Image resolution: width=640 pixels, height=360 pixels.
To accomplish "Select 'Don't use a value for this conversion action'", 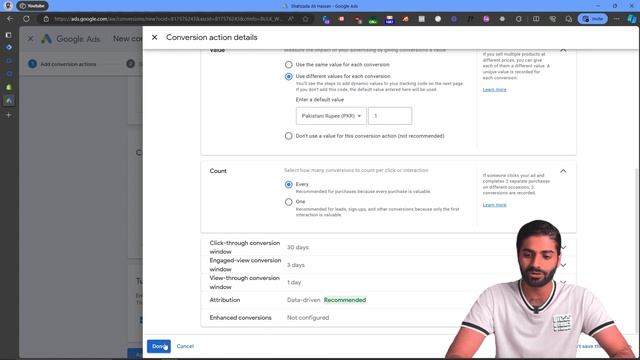I will pos(289,136).
